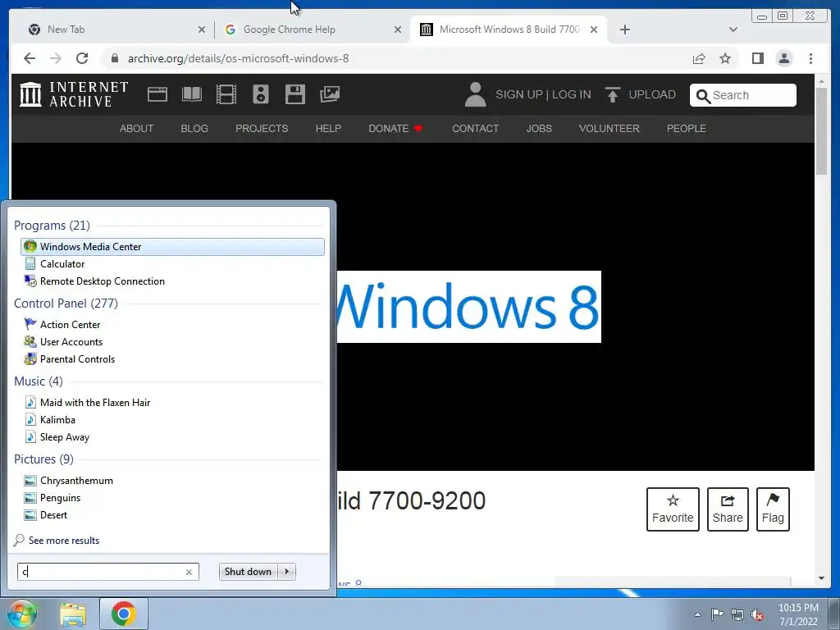Open Action Center control panel item
The height and width of the screenshot is (630, 840).
coord(172,325)
